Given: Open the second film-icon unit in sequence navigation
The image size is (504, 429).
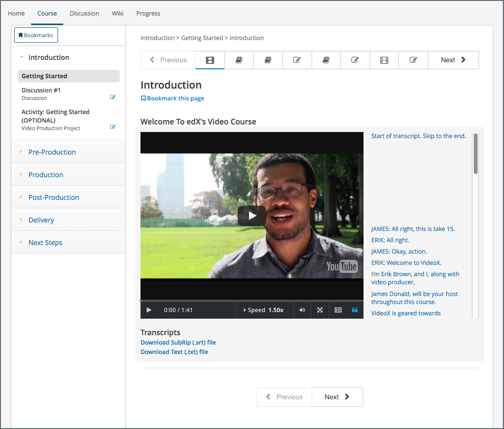Looking at the screenshot, I should point(384,60).
